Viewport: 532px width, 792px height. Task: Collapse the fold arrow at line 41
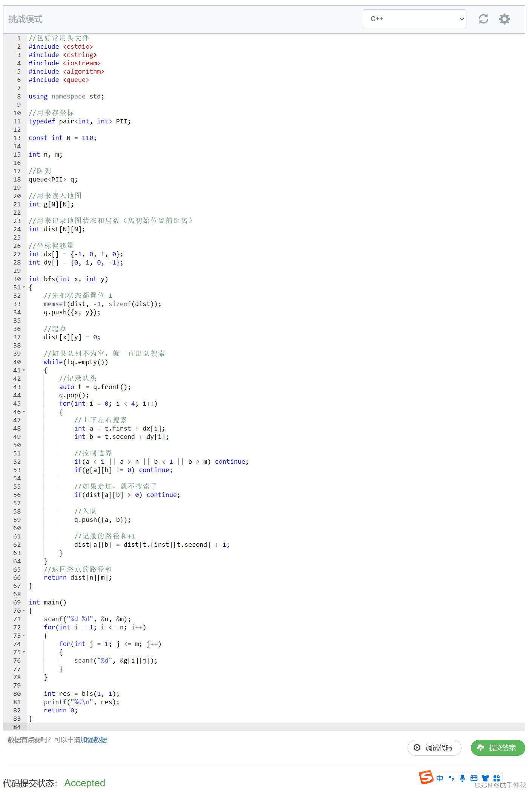pos(24,371)
